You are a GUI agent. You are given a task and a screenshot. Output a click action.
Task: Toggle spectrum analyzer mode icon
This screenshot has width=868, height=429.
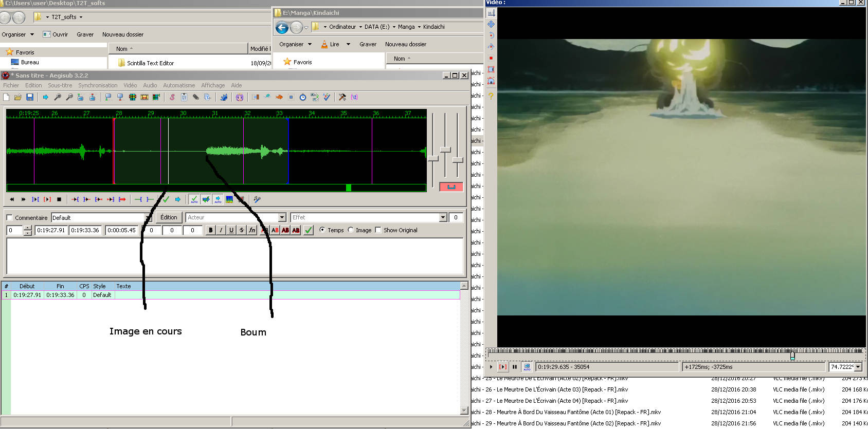[229, 199]
